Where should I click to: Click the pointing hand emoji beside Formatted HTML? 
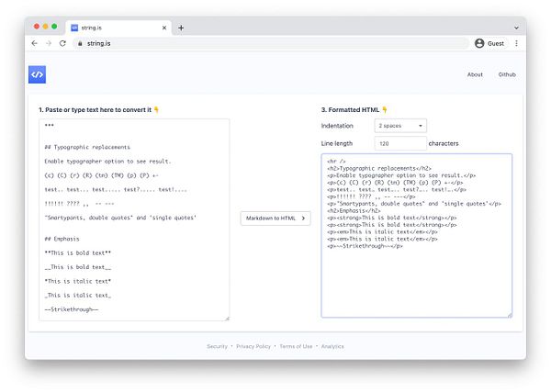[385, 110]
